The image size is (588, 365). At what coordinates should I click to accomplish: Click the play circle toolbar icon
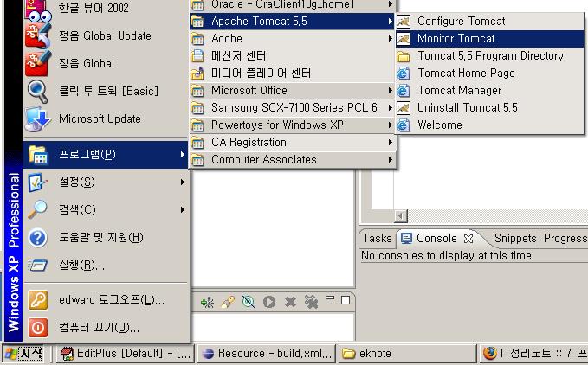268,302
